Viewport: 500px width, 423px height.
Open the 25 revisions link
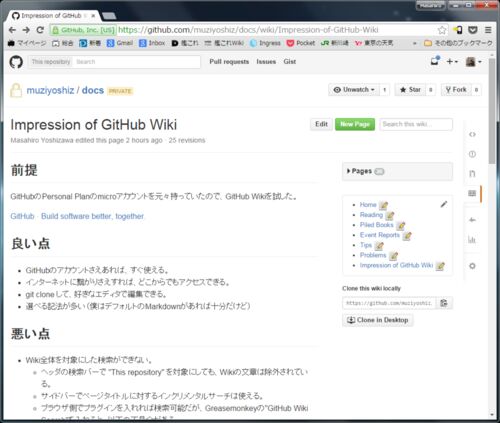[x=187, y=140]
